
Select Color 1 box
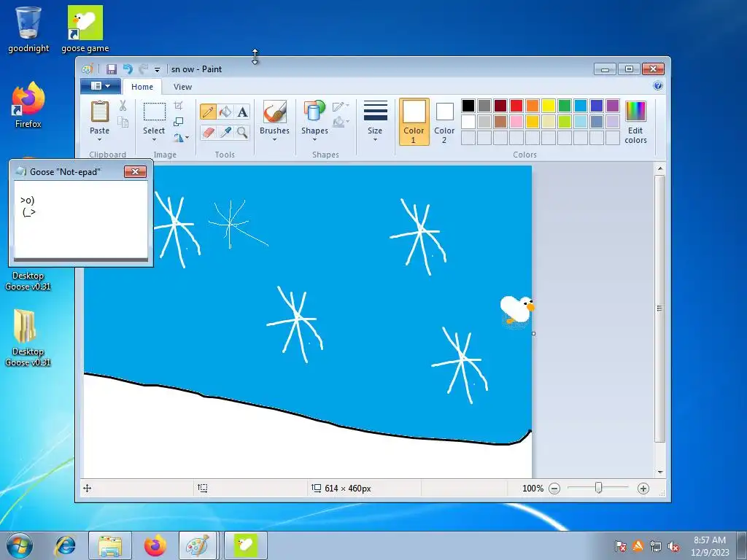click(x=414, y=122)
